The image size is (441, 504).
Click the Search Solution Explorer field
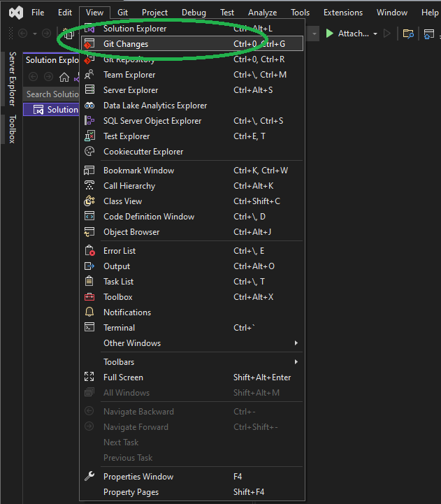(52, 94)
